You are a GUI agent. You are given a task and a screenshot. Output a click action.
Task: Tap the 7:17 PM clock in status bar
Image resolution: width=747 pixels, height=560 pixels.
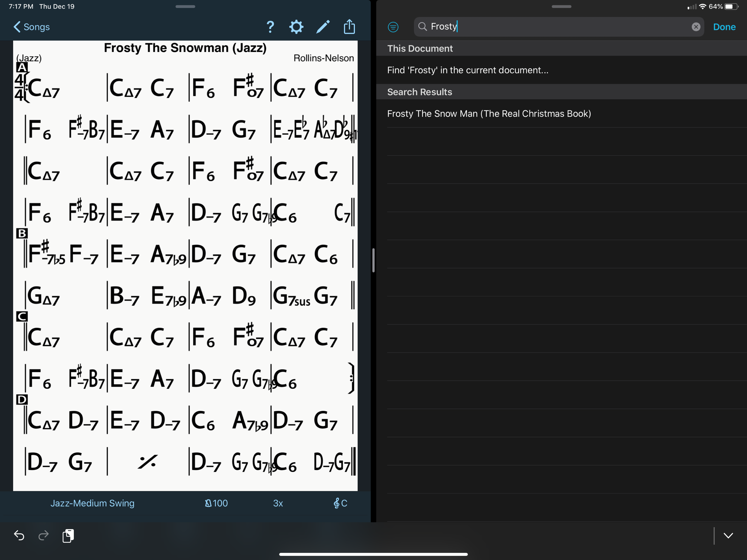coord(21,6)
